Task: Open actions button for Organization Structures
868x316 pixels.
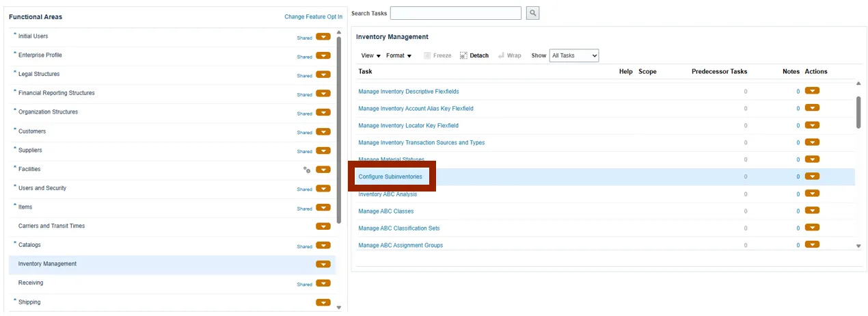Action: click(x=323, y=113)
